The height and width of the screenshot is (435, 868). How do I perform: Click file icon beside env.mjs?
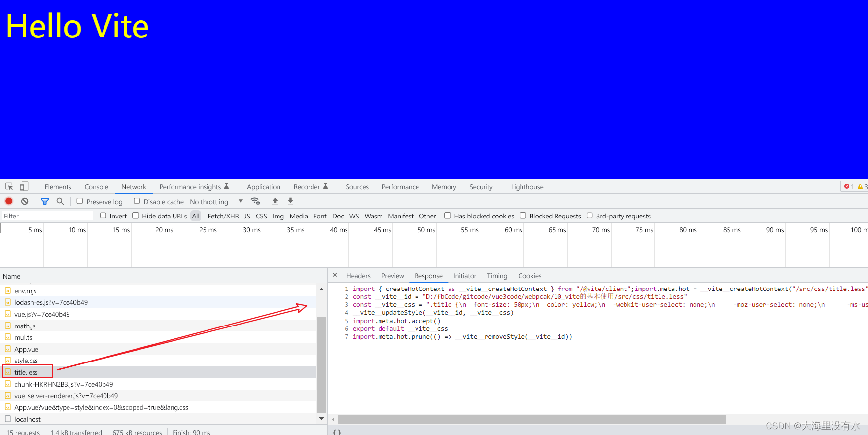[x=8, y=291]
